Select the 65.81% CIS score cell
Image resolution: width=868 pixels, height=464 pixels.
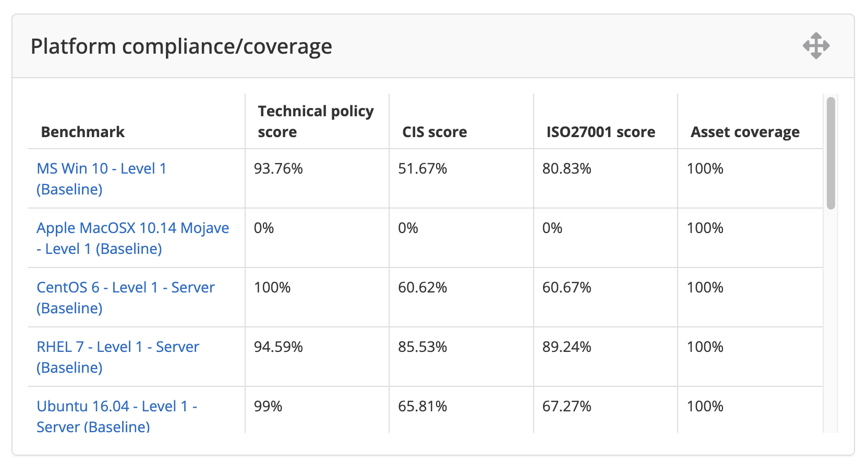click(423, 407)
